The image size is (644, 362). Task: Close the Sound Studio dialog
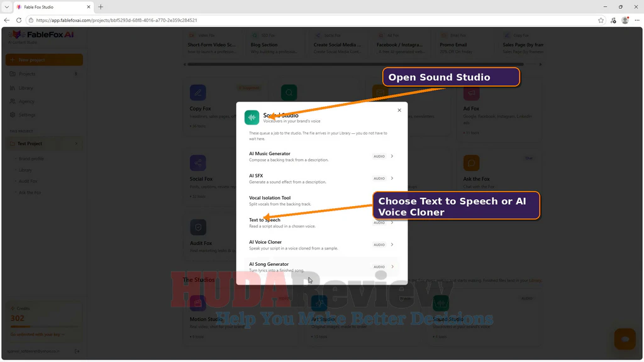399,110
